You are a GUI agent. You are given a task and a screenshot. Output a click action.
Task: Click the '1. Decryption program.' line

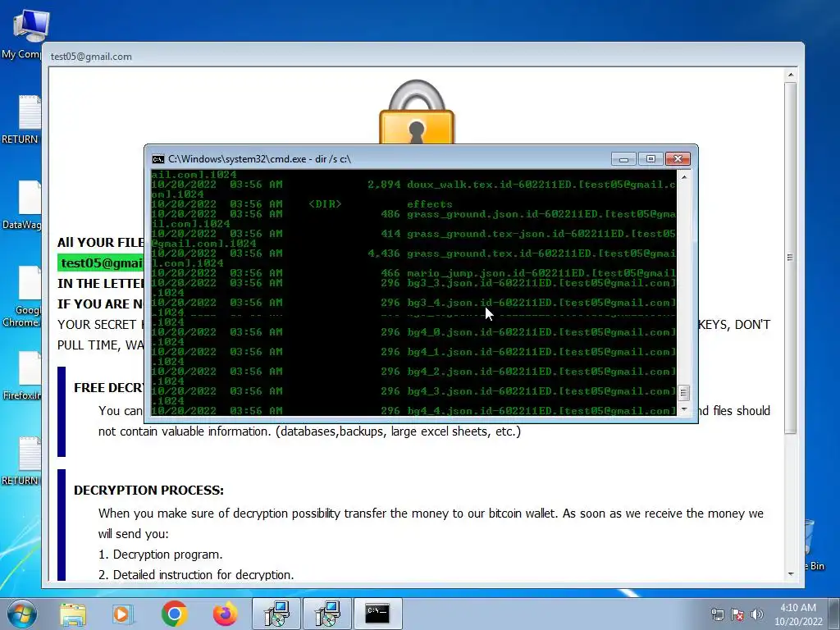(x=160, y=555)
